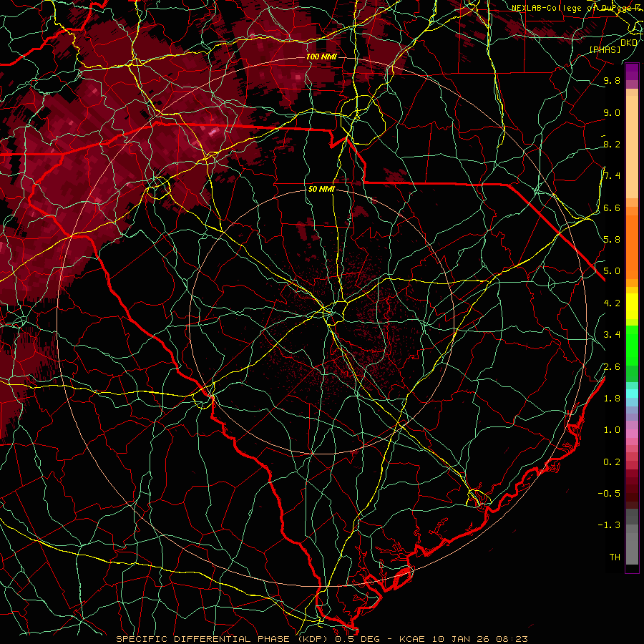The height and width of the screenshot is (644, 644).
Task: Click the peach 7.4 legend band
Action: [x=632, y=176]
